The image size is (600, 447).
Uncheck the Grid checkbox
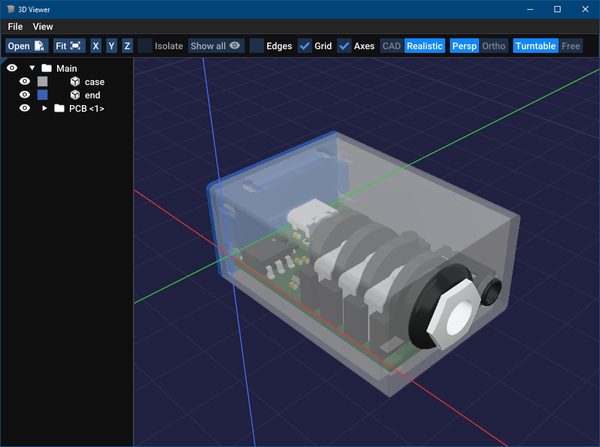[305, 46]
